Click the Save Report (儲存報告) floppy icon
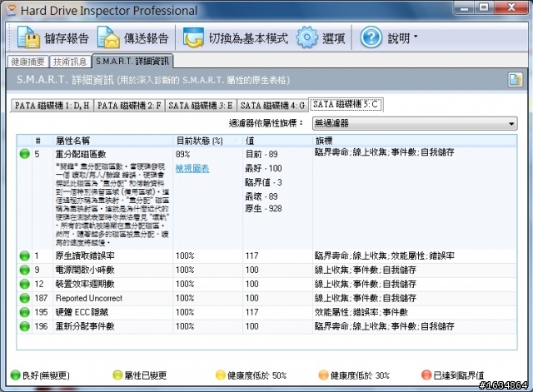This screenshot has height=392, width=533. pyautogui.click(x=28, y=37)
